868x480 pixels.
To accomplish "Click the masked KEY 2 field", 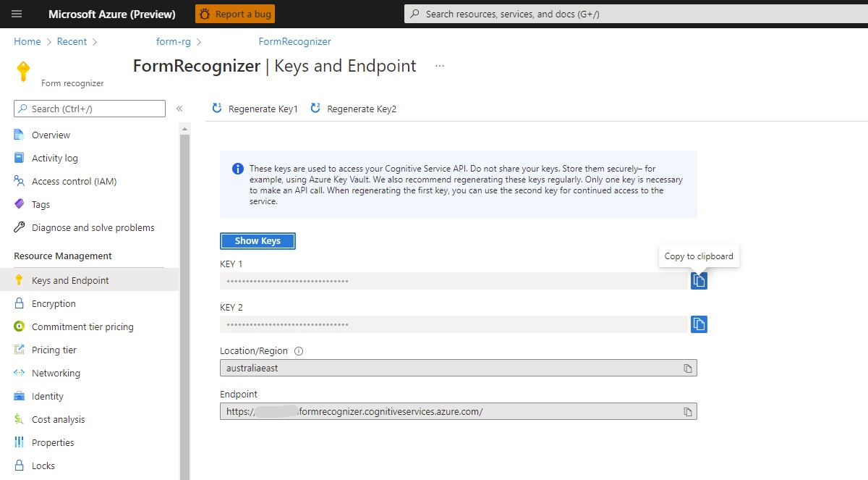I will point(454,324).
